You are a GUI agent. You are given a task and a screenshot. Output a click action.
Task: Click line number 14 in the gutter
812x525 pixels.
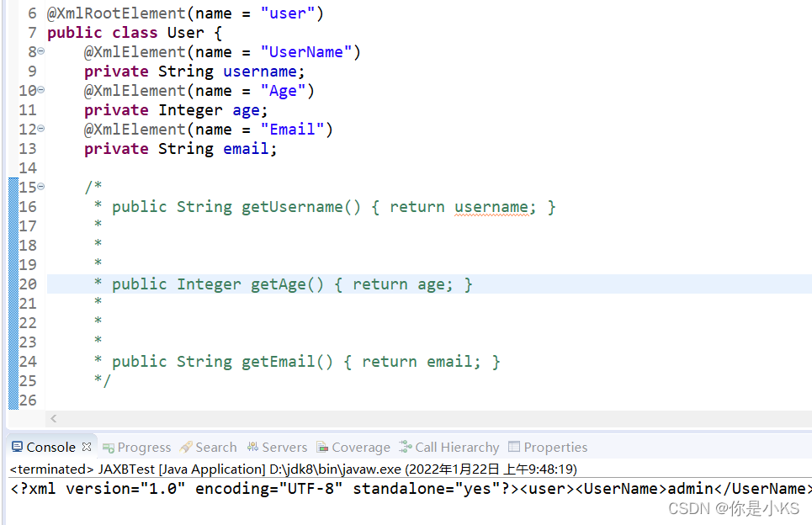pyautogui.click(x=28, y=167)
